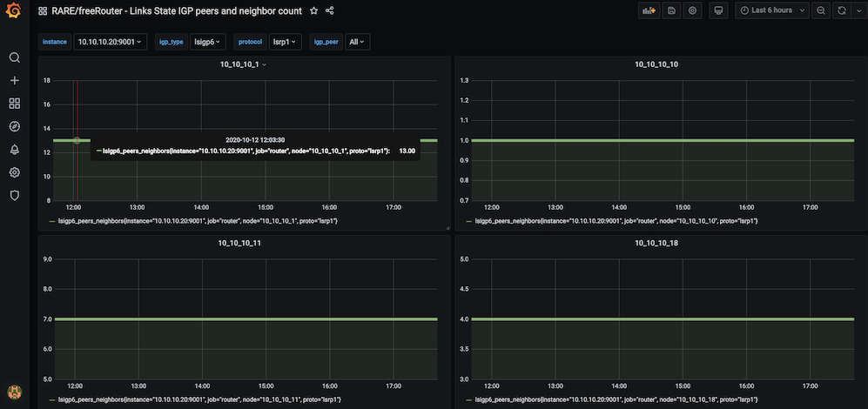
Task: Click the share dashboard icon
Action: 330,11
